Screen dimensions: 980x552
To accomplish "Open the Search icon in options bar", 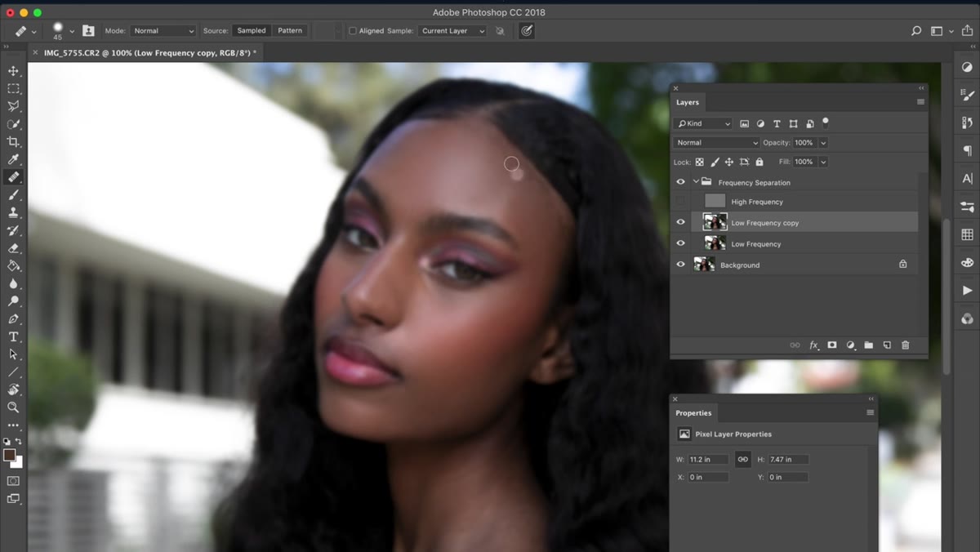I will (916, 31).
